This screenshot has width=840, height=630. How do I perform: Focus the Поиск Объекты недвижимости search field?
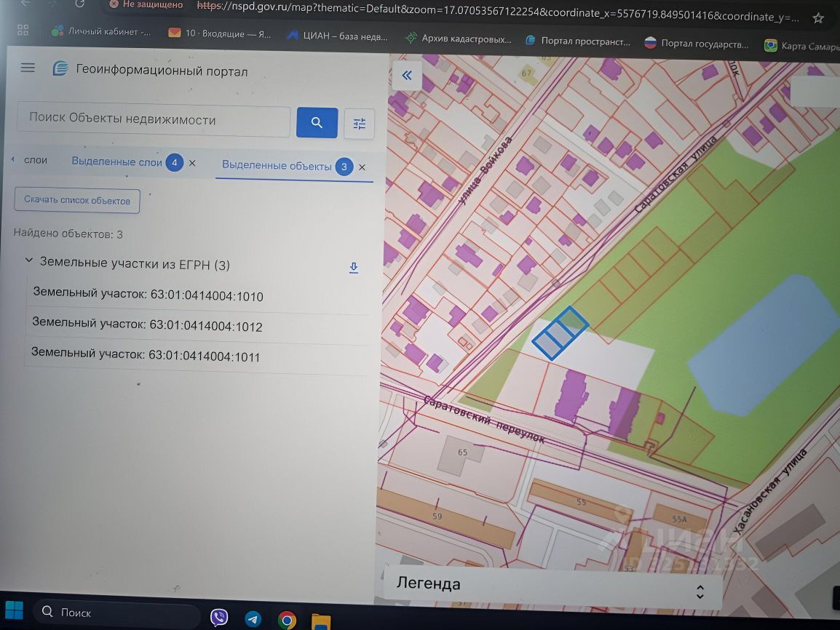[153, 119]
